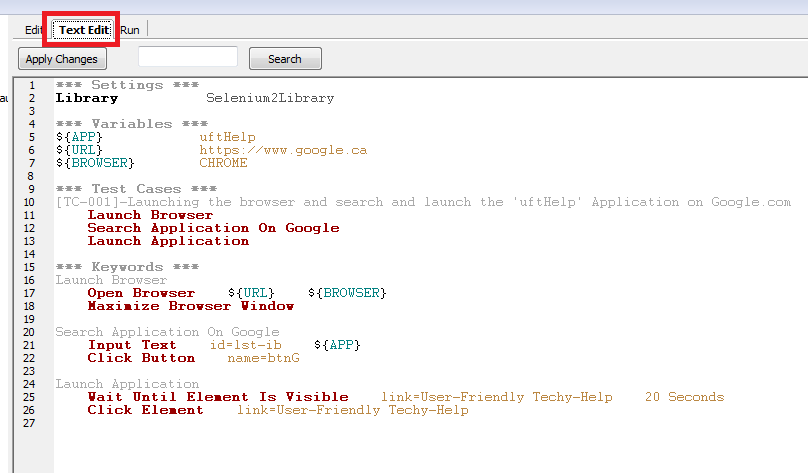Click the 'CHROME' value
808x473 pixels.
(x=223, y=163)
